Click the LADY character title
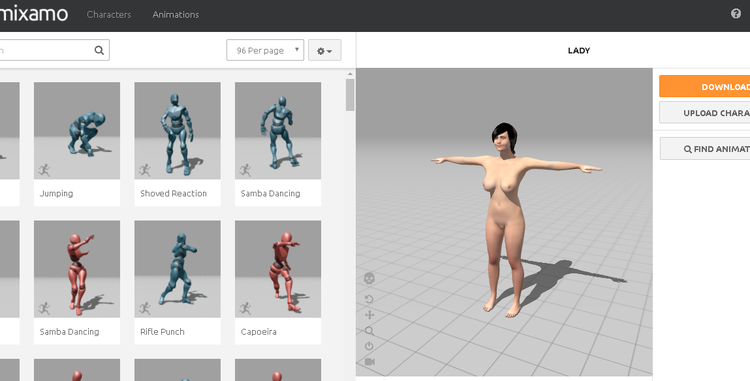The height and width of the screenshot is (381, 750). pos(579,50)
